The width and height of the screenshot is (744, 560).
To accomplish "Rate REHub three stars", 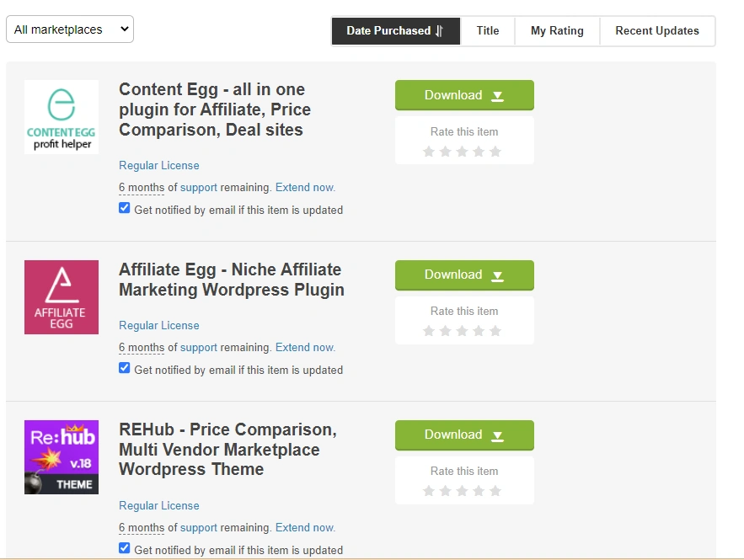I will (x=462, y=491).
